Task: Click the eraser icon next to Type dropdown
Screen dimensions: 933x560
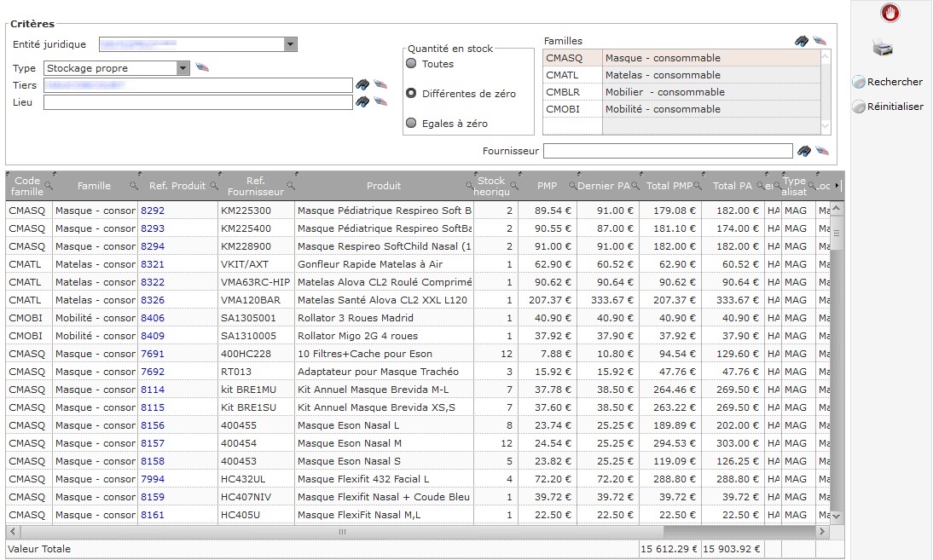Action: (x=202, y=68)
